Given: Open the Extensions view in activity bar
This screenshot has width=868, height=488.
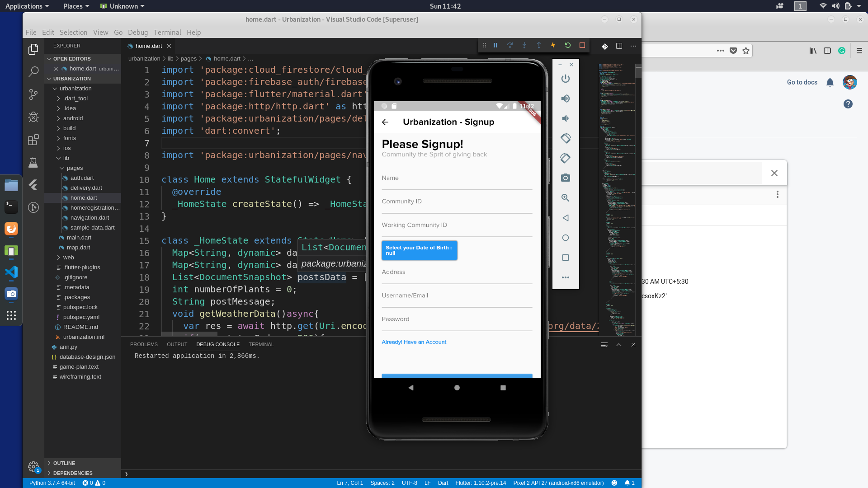Looking at the screenshot, I should click(x=33, y=140).
